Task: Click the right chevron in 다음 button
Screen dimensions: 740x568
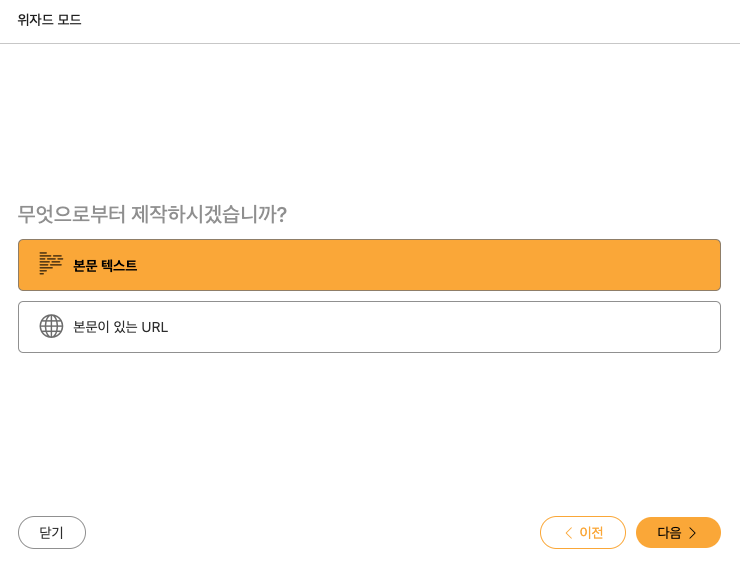Action: (x=692, y=533)
